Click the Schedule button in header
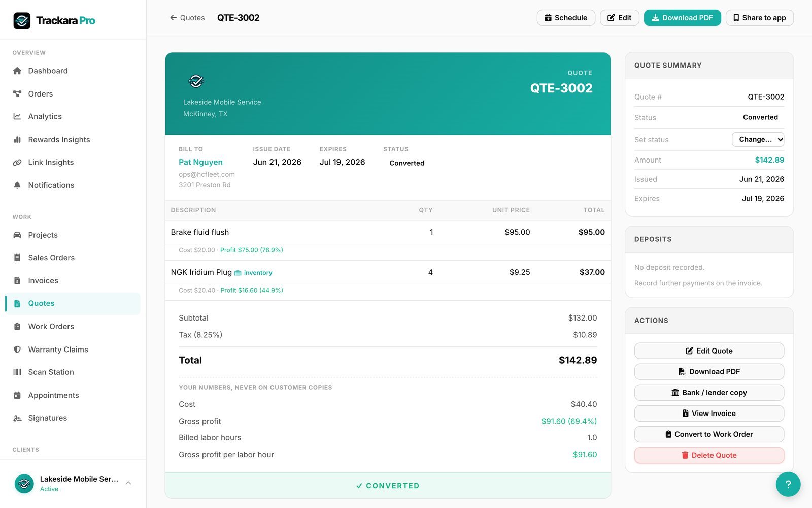The width and height of the screenshot is (812, 508). point(566,18)
